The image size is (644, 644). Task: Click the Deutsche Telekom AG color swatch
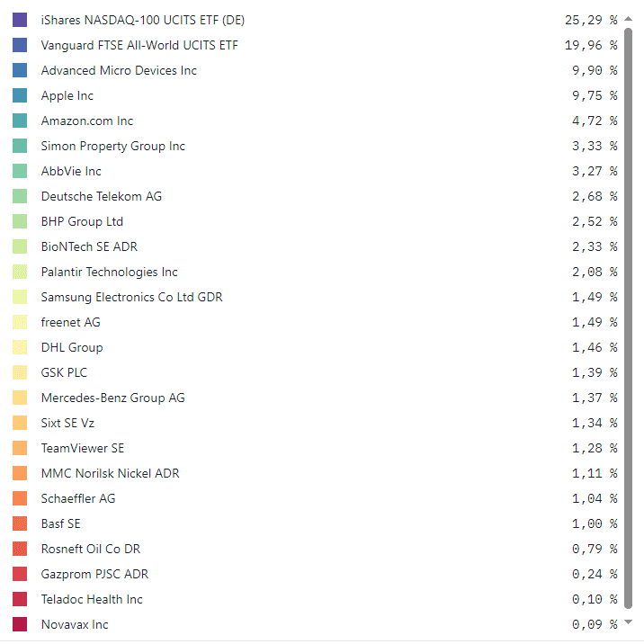click(20, 196)
